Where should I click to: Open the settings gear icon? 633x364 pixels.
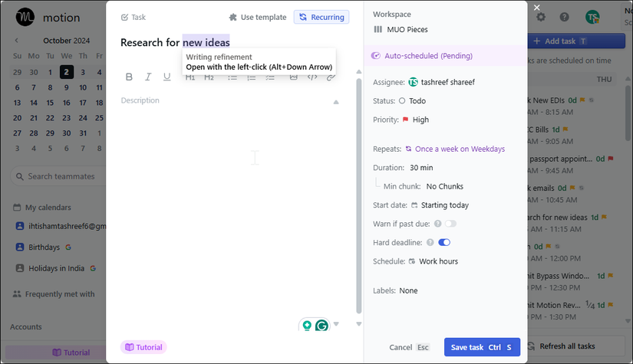pos(541,17)
